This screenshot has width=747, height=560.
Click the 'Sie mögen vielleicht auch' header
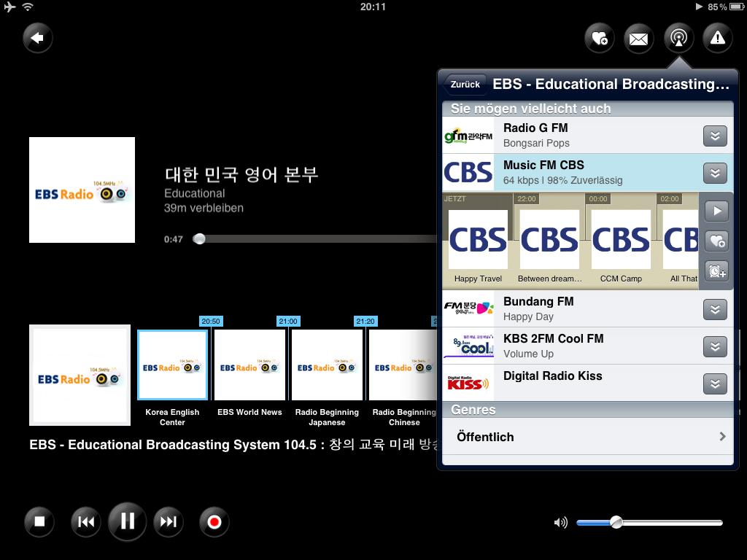pos(587,109)
